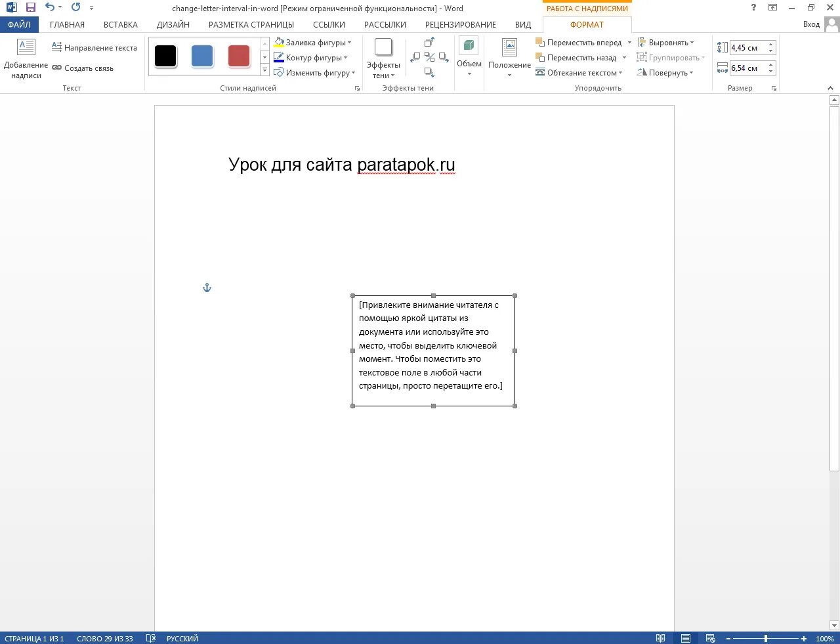Undo the last action

pyautogui.click(x=50, y=8)
